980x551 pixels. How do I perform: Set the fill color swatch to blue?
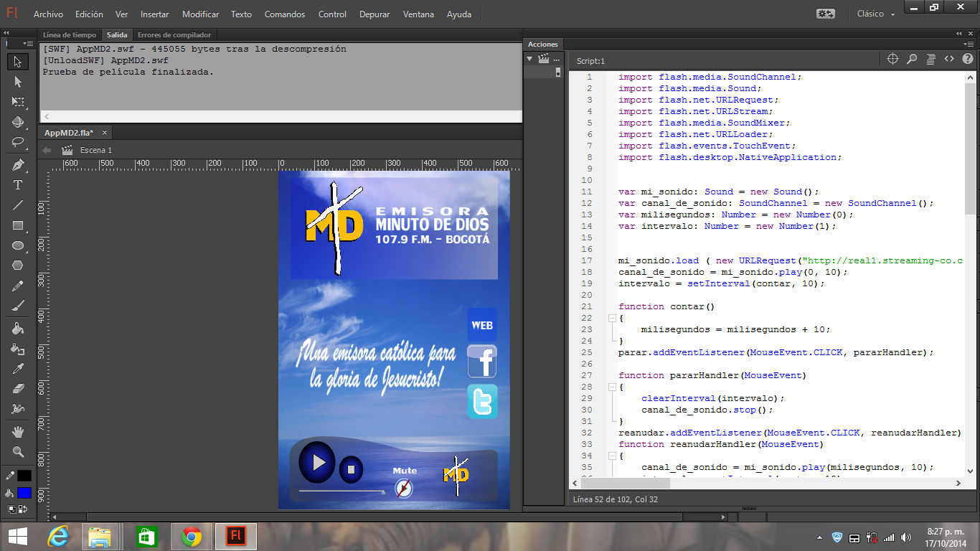[24, 492]
